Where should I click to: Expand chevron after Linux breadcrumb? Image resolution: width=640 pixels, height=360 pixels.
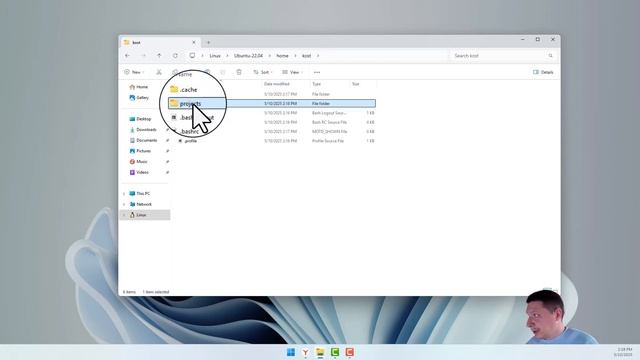pos(227,56)
